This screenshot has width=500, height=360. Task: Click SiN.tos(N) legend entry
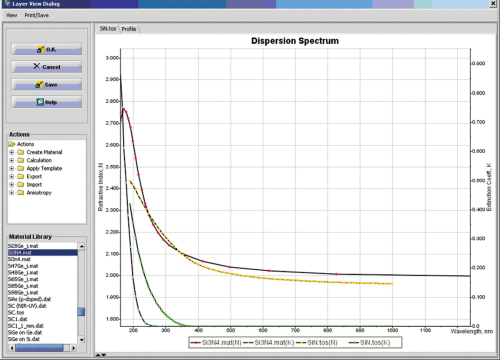317,342
